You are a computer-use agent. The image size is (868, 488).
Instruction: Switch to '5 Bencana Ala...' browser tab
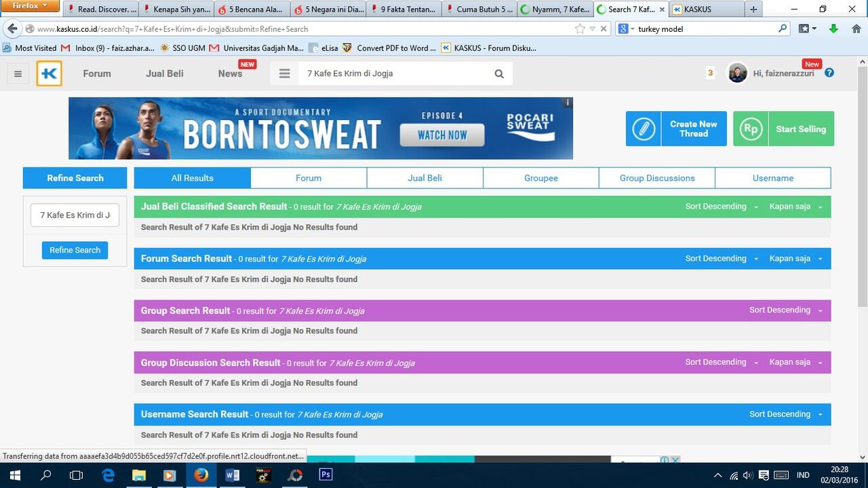pos(253,9)
